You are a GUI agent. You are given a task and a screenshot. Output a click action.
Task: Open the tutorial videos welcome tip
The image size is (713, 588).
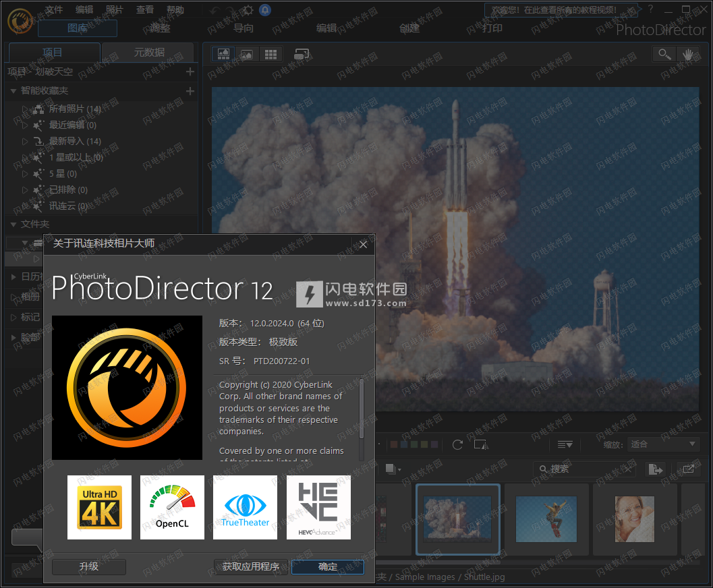(x=561, y=10)
